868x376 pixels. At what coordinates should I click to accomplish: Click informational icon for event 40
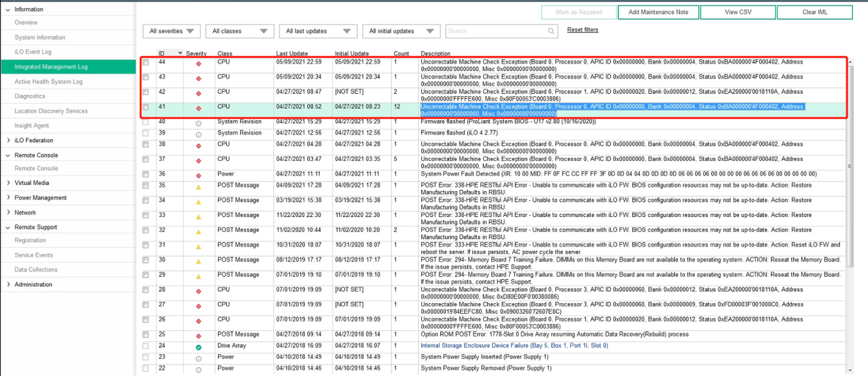point(199,124)
